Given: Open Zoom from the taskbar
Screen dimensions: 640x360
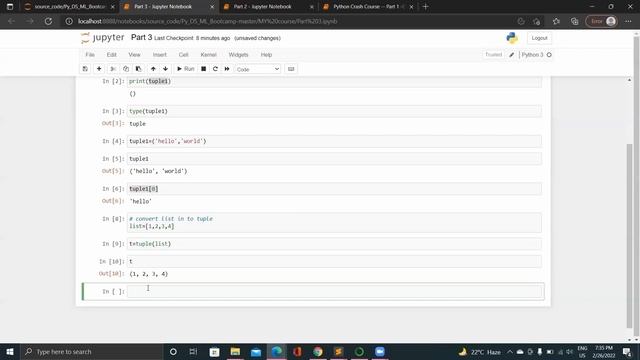Looking at the screenshot, I should click(380, 351).
